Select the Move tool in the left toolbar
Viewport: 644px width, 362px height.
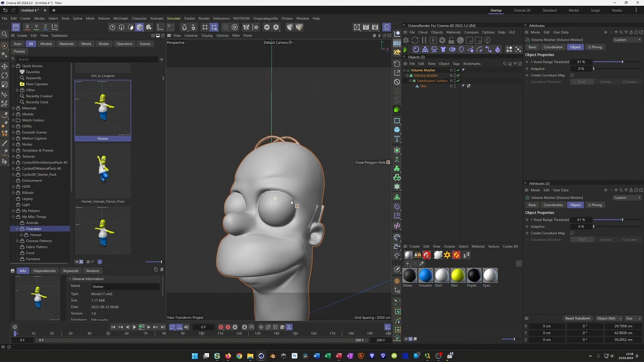pos(5,66)
